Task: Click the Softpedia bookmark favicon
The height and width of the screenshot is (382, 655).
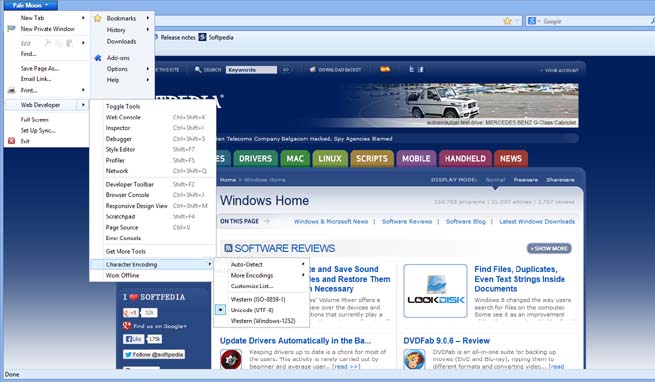Action: [202, 37]
